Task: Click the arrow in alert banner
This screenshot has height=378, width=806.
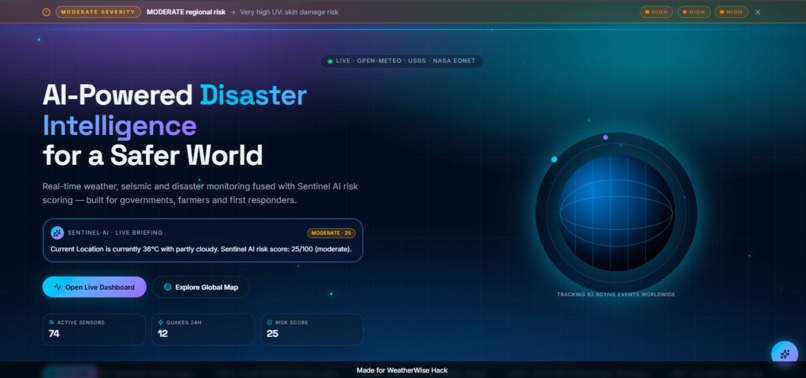Action: (232, 12)
